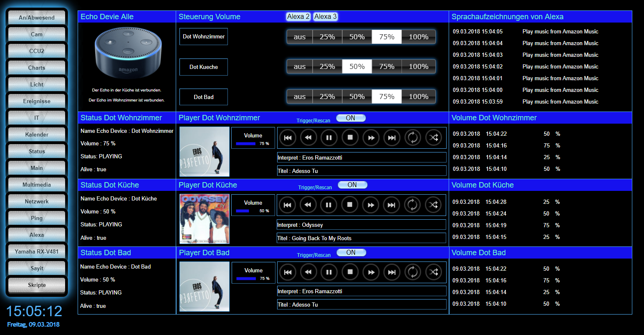The height and width of the screenshot is (335, 644).
Task: Stop Dot Küche playback
Action: click(350, 205)
